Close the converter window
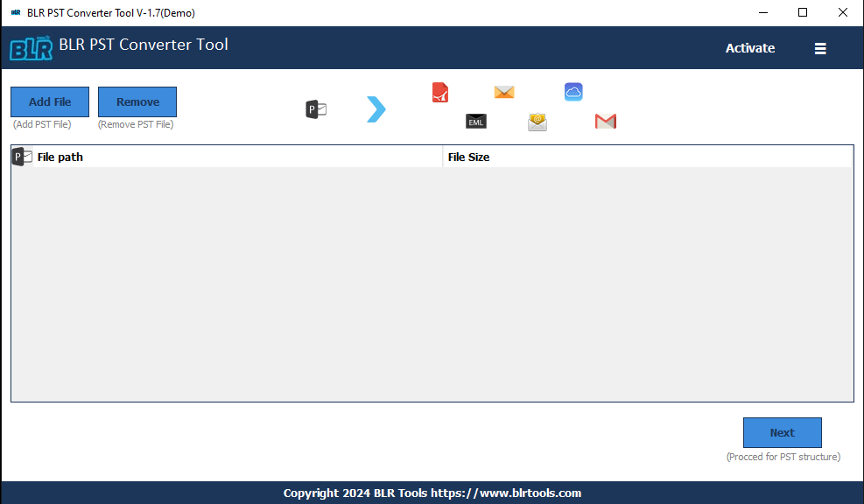This screenshot has width=864, height=504. pos(842,12)
